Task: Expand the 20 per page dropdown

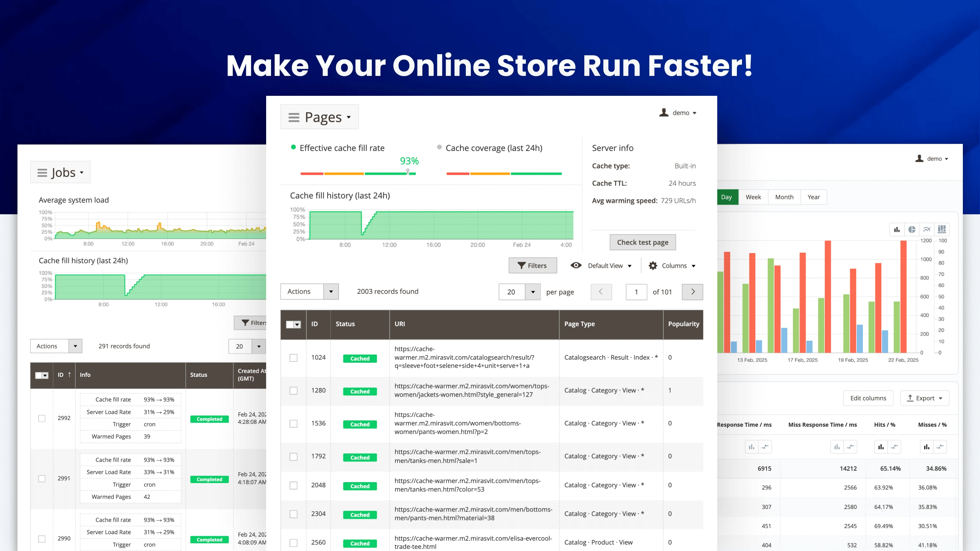Action: coord(533,292)
